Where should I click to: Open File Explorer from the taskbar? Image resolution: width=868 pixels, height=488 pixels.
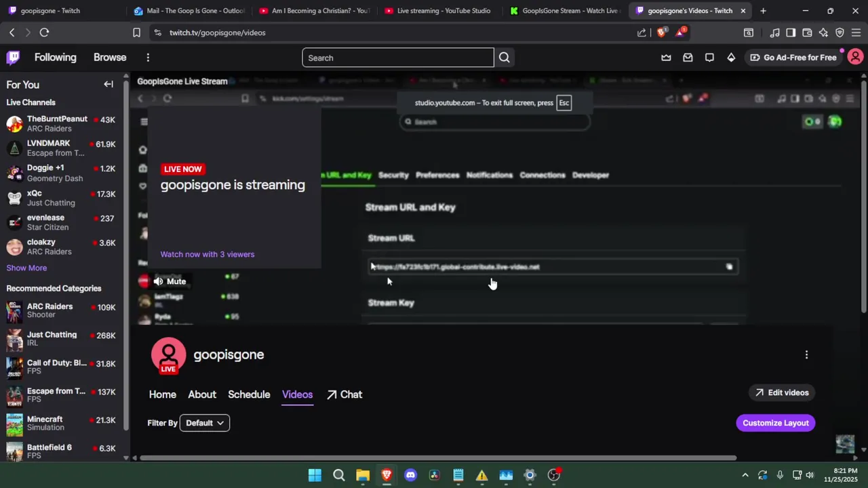click(x=363, y=475)
